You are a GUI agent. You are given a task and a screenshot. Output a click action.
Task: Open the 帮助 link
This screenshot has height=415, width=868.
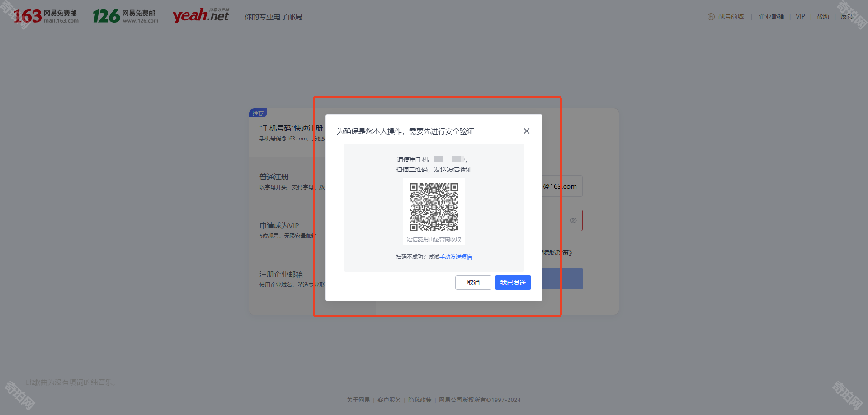point(822,17)
